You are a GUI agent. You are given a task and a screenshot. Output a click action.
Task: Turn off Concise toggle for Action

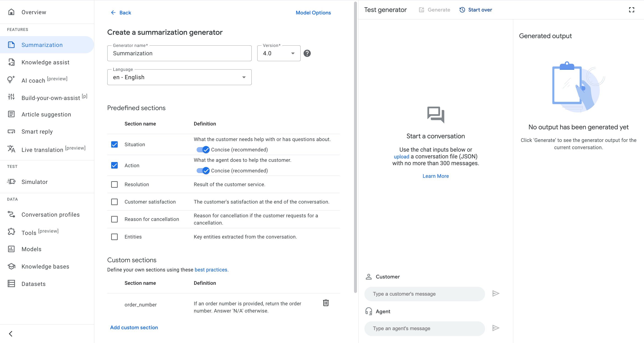click(203, 171)
